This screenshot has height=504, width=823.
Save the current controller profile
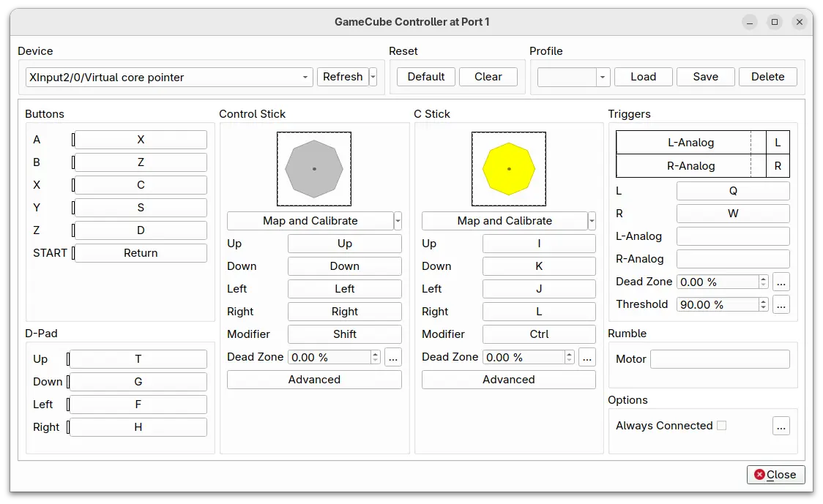tap(705, 77)
